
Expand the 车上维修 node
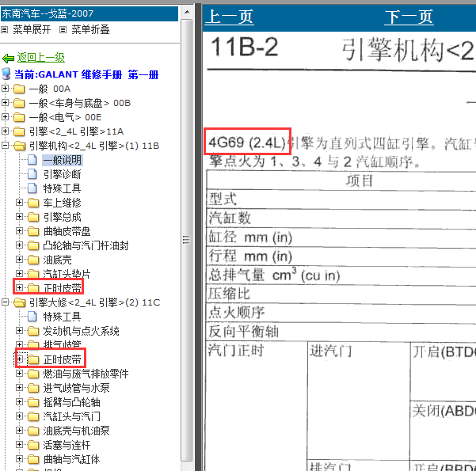(19, 203)
